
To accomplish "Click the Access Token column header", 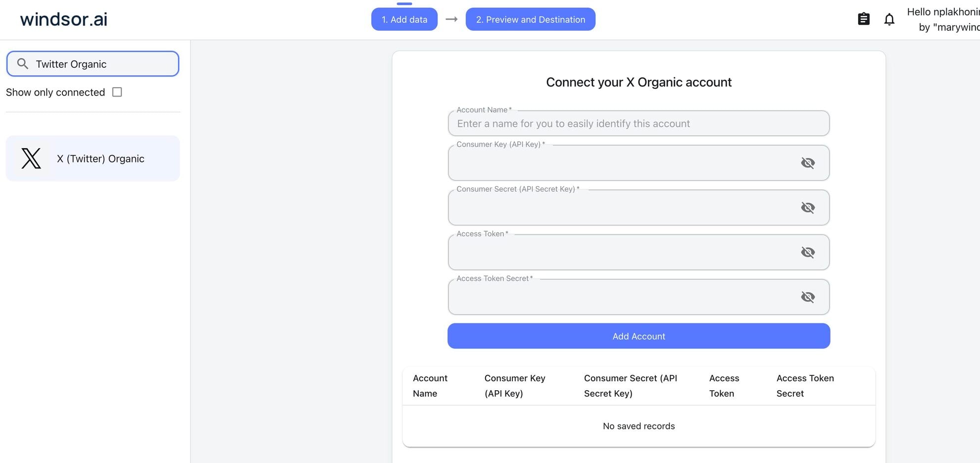I will point(724,386).
